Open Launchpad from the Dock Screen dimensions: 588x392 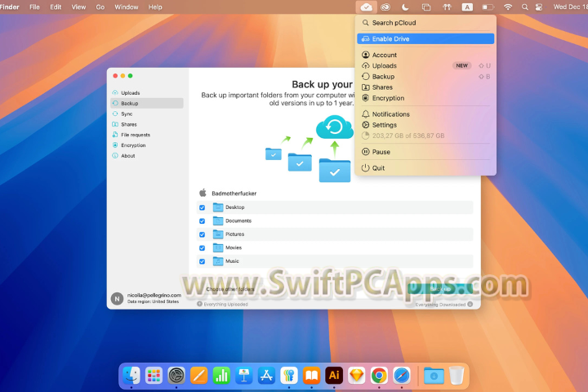154,375
